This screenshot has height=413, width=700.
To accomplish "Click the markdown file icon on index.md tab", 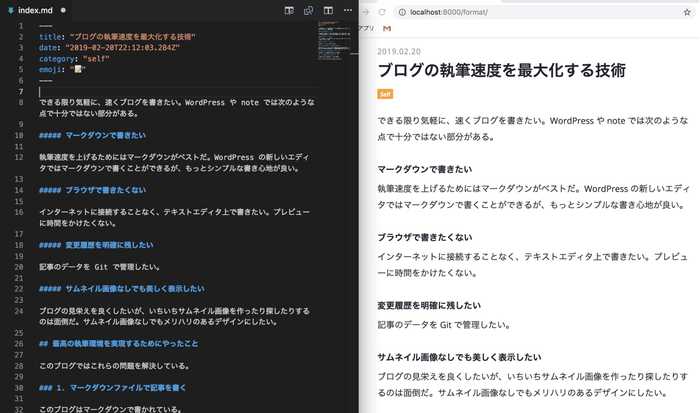I will coord(11,10).
